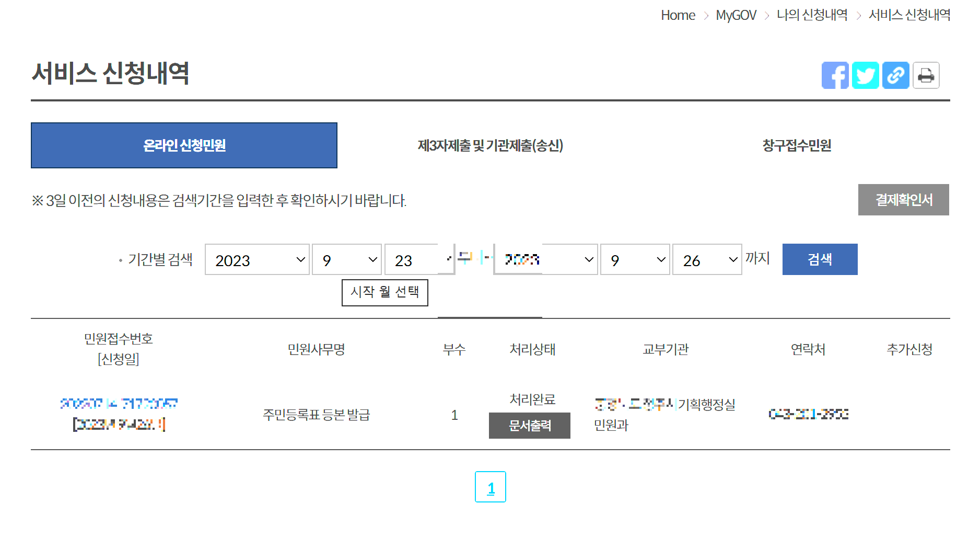The image size is (980, 549).
Task: Open MyGOV from the breadcrumb trail
Action: click(x=736, y=15)
